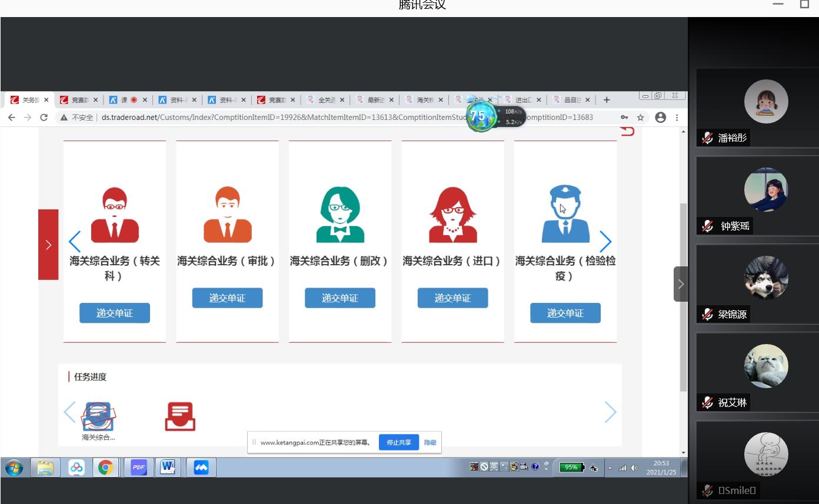Open Chrome from the Windows taskbar
This screenshot has width=819, height=504.
pos(106,468)
